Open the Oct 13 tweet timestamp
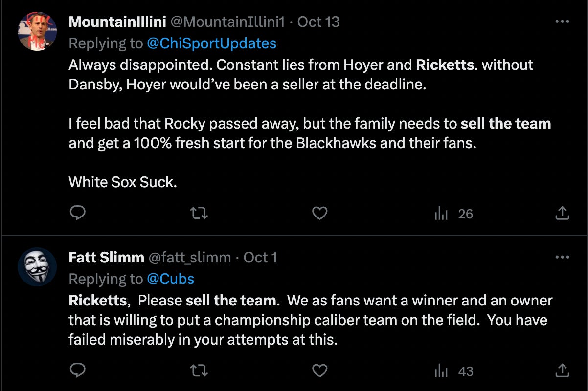Viewport: 588px width, 391px height. pyautogui.click(x=318, y=22)
